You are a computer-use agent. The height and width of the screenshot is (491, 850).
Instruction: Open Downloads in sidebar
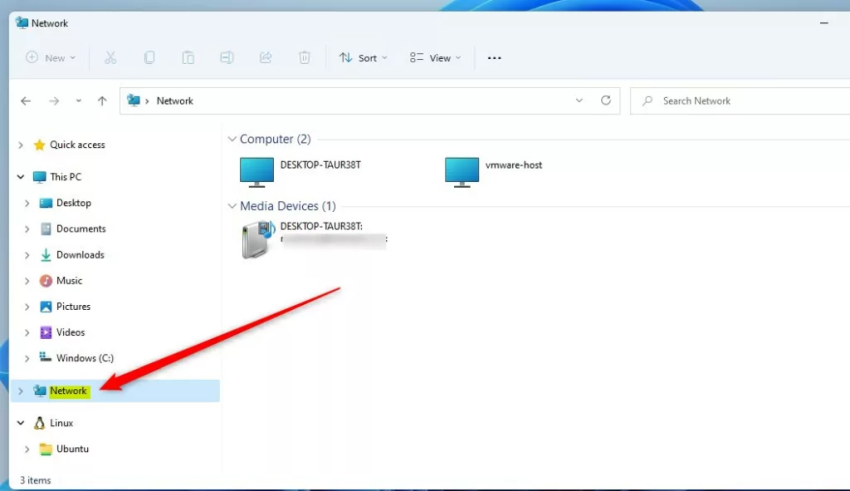tap(80, 255)
